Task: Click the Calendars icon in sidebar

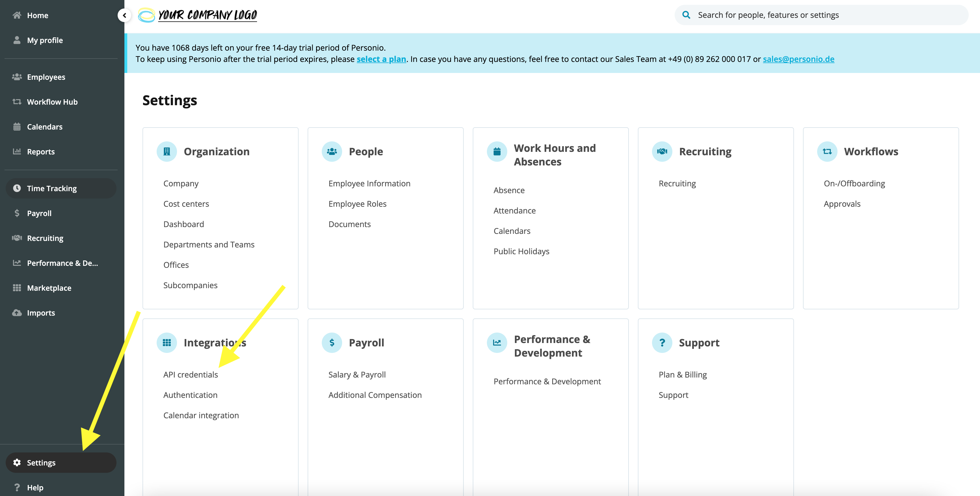Action: 17,127
